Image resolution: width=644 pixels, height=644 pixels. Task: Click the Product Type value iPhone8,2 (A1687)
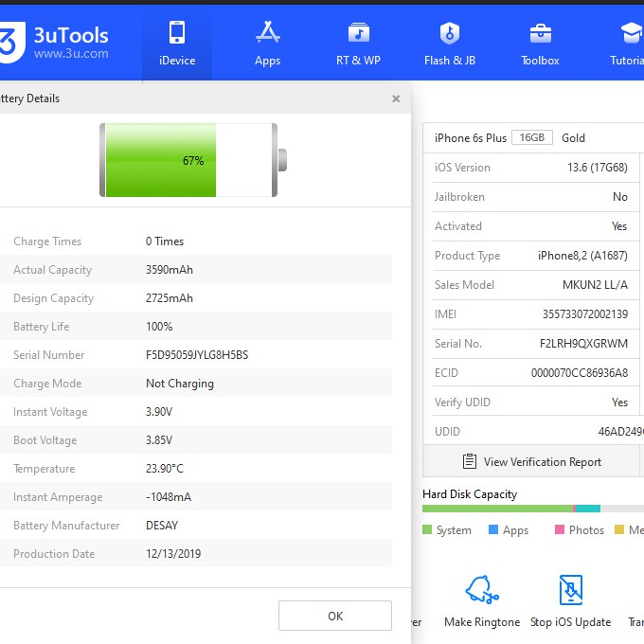pyautogui.click(x=582, y=256)
